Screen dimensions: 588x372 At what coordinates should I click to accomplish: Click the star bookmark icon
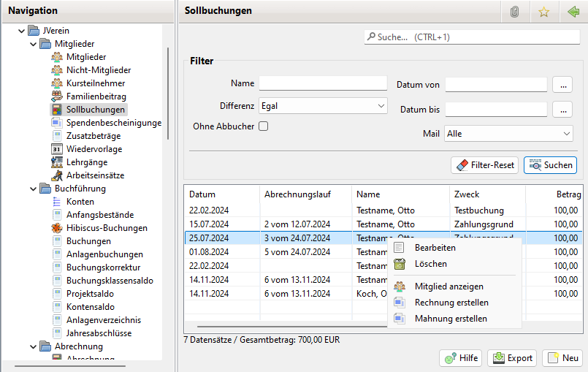[x=543, y=12]
